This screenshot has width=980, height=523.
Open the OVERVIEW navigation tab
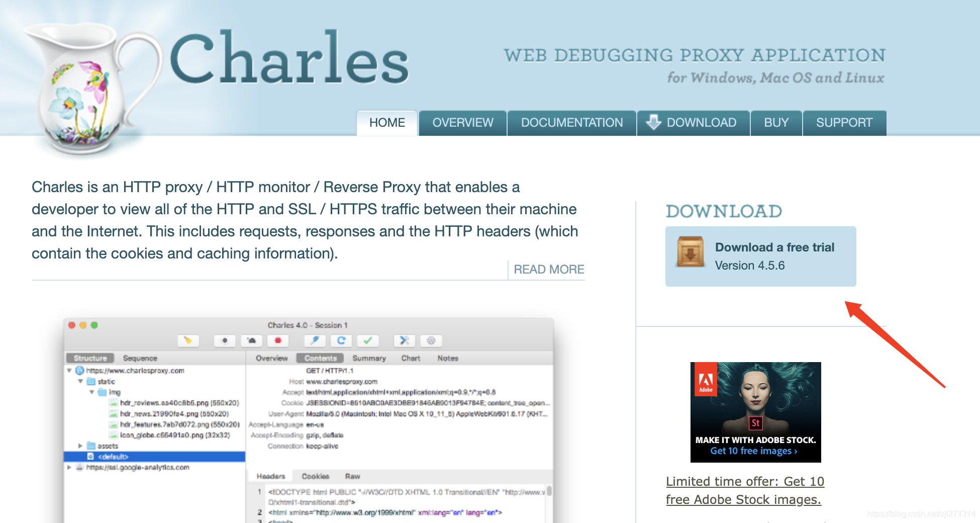(x=463, y=123)
